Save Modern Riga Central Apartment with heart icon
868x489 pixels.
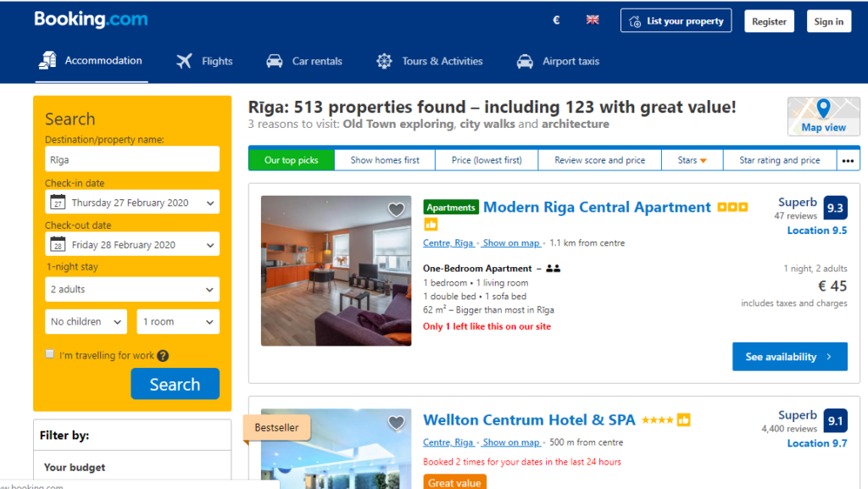pos(396,209)
